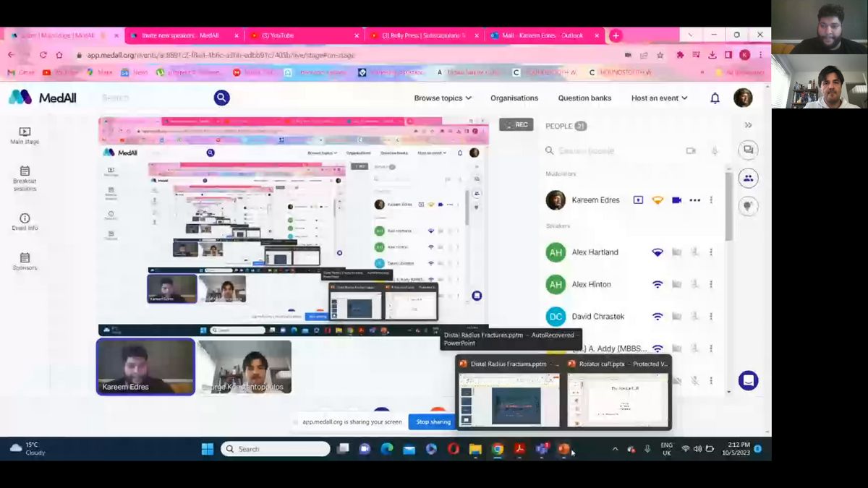Open Kareem Edres three-dot horizontal menu

(695, 200)
